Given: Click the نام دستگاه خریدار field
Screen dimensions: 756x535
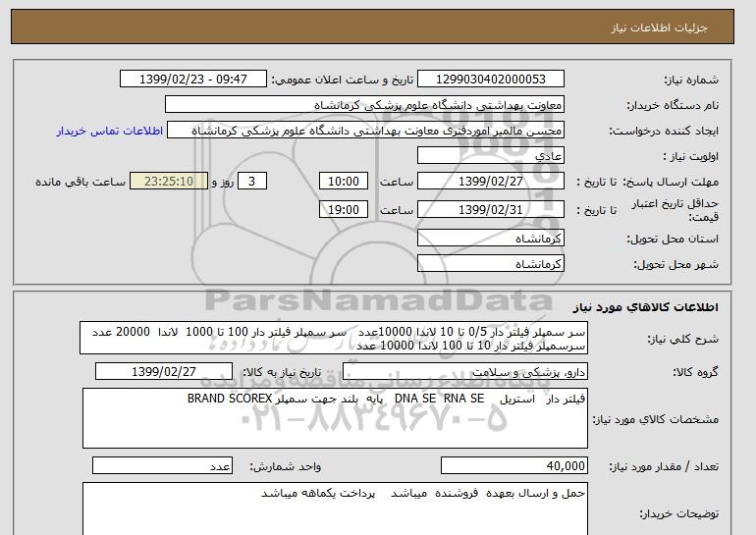Looking at the screenshot, I should point(364,105).
